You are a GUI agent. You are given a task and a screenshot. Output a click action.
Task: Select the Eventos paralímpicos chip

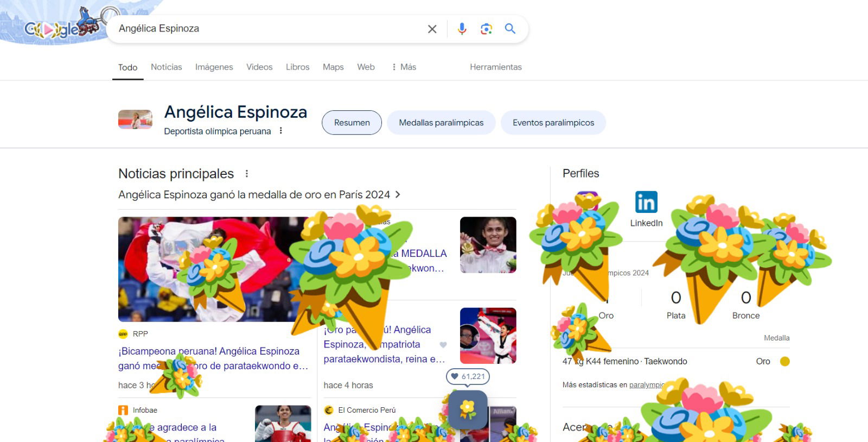point(553,123)
